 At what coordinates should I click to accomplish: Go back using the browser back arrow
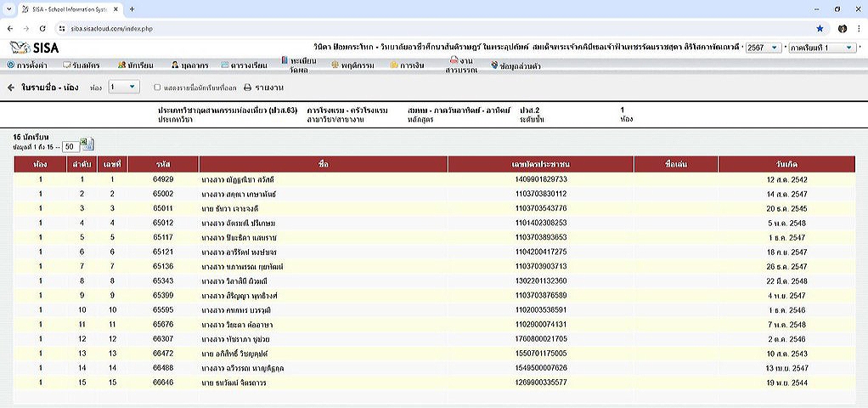[9, 28]
